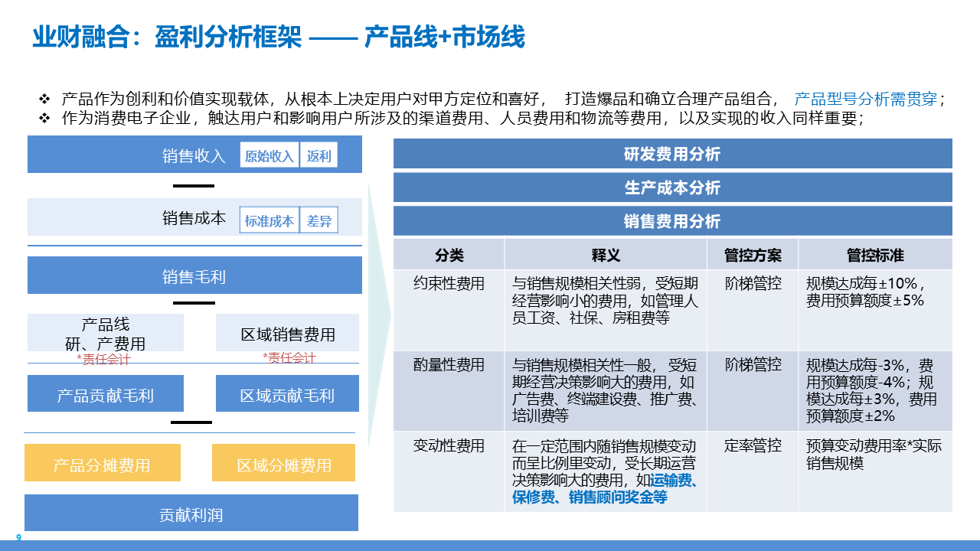
Task: Select the cell 规模达成每±10%，费用预算额度±5%
Action: click(875, 310)
